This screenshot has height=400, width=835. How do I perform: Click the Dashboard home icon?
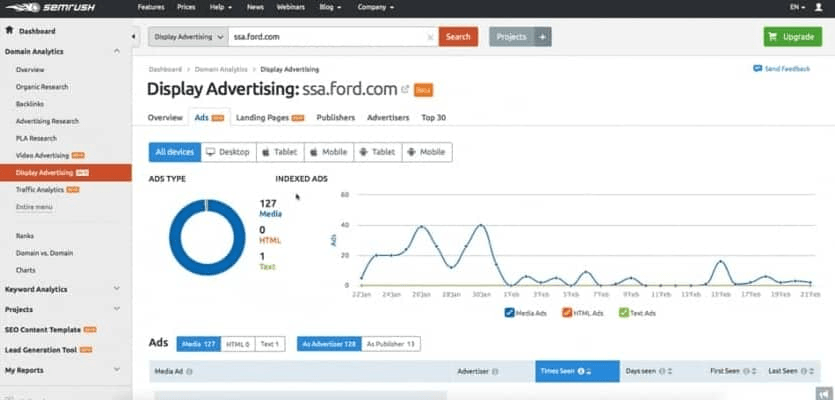point(9,30)
